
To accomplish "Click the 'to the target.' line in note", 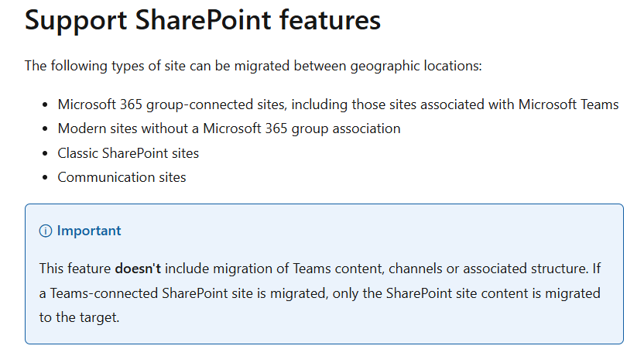I will [x=79, y=317].
